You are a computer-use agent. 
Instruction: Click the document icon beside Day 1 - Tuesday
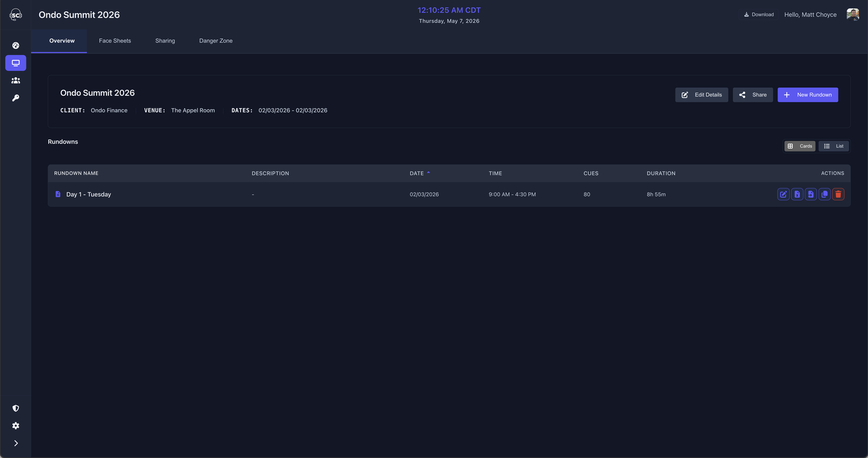58,194
